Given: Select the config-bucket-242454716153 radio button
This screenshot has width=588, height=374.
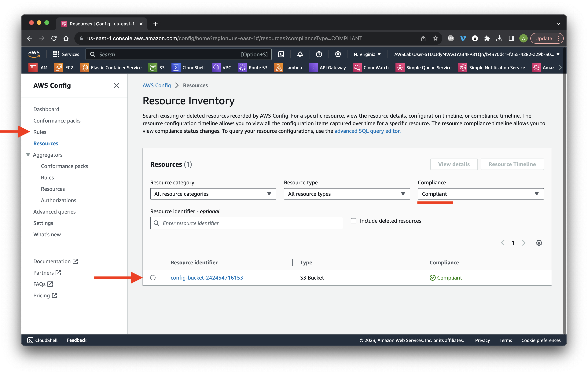Looking at the screenshot, I should [153, 278].
